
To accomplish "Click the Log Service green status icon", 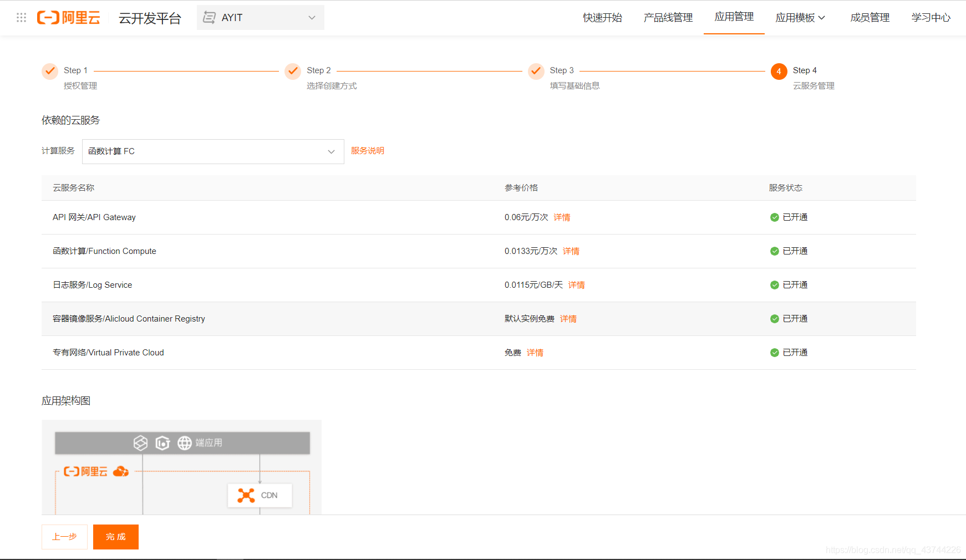I will tap(775, 285).
